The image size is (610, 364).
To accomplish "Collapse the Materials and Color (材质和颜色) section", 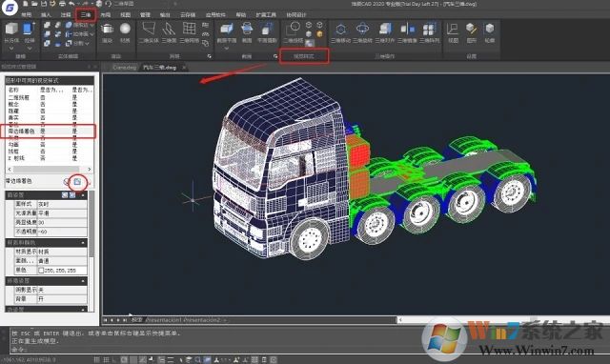I will [x=83, y=243].
